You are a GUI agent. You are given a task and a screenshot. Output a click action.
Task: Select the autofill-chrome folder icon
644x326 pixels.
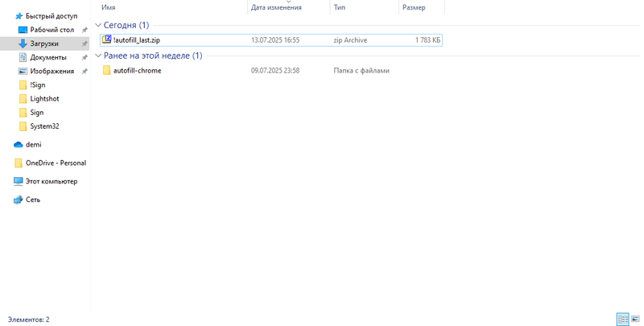tap(106, 71)
